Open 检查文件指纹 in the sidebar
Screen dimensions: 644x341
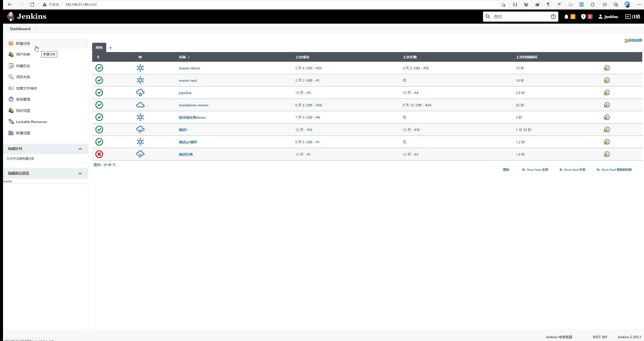pos(26,88)
